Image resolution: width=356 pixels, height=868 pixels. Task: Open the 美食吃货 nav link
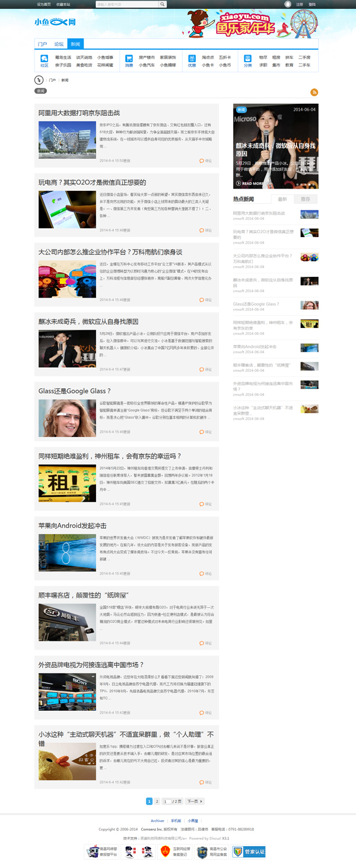(x=84, y=65)
